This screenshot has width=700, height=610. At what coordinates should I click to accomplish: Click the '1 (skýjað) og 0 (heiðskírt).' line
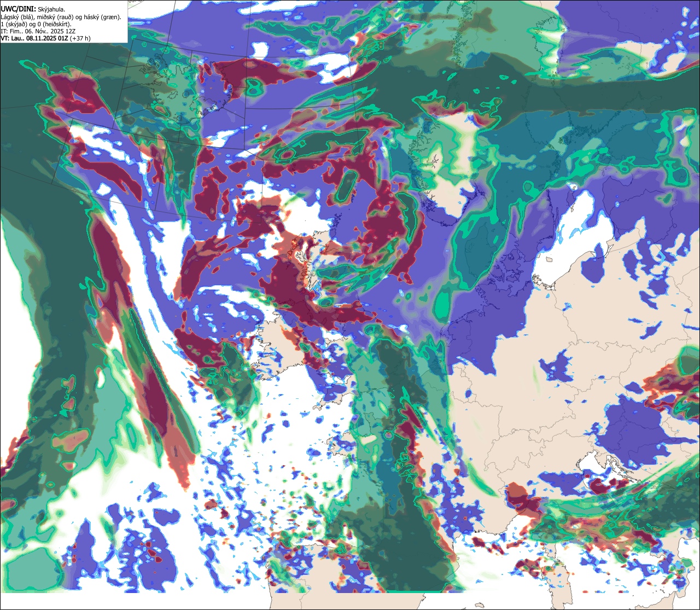[x=36, y=25]
